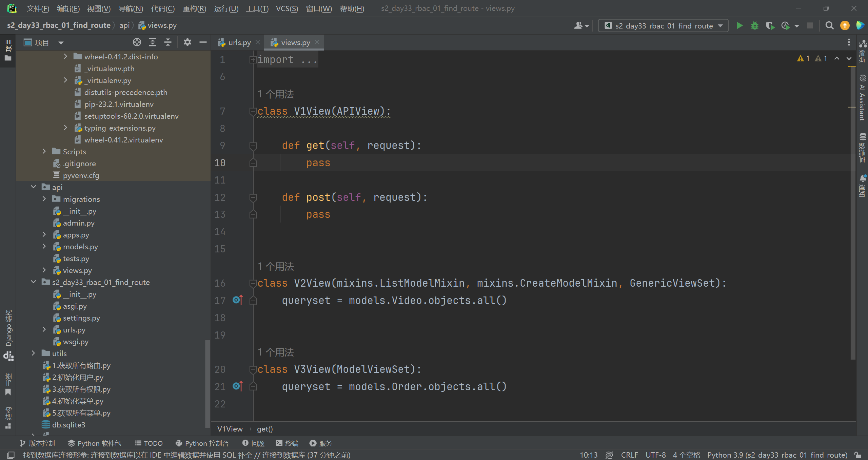The width and height of the screenshot is (868, 460).
Task: Open the AI Assistant side panel
Action: [x=862, y=98]
